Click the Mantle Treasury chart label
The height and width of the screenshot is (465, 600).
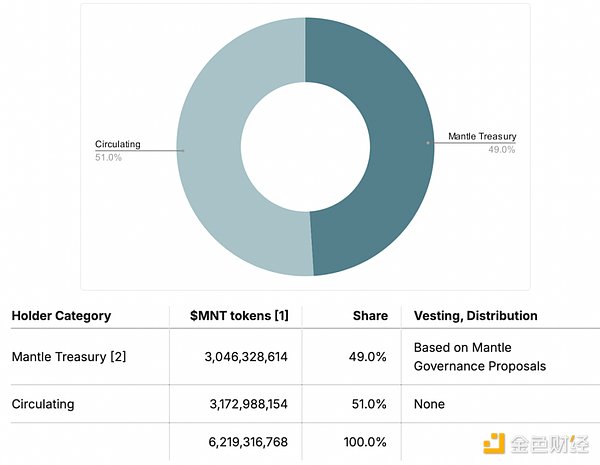[482, 136]
